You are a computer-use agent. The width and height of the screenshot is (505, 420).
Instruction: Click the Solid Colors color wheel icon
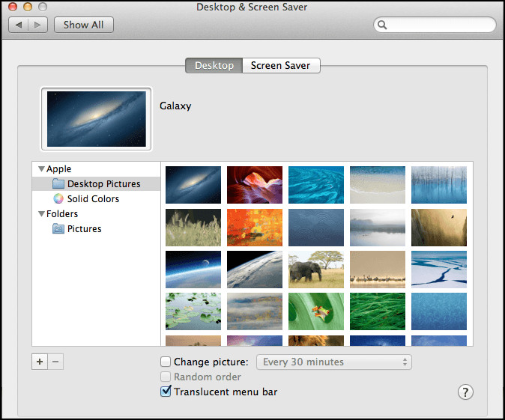click(58, 198)
